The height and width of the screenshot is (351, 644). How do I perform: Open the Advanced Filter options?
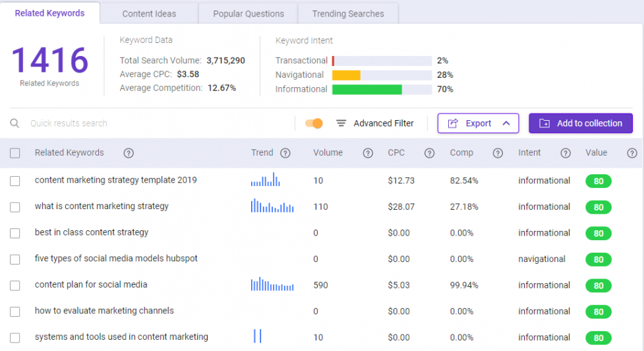375,123
